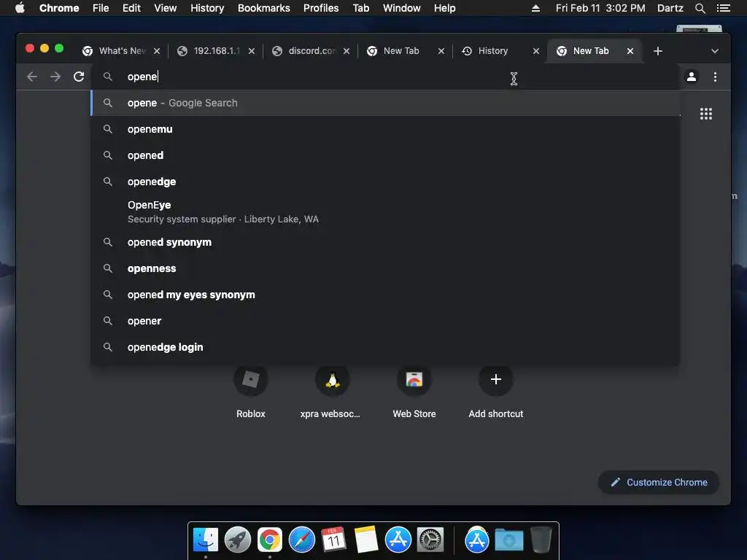Open the File menu
This screenshot has height=560, width=747.
[101, 8]
